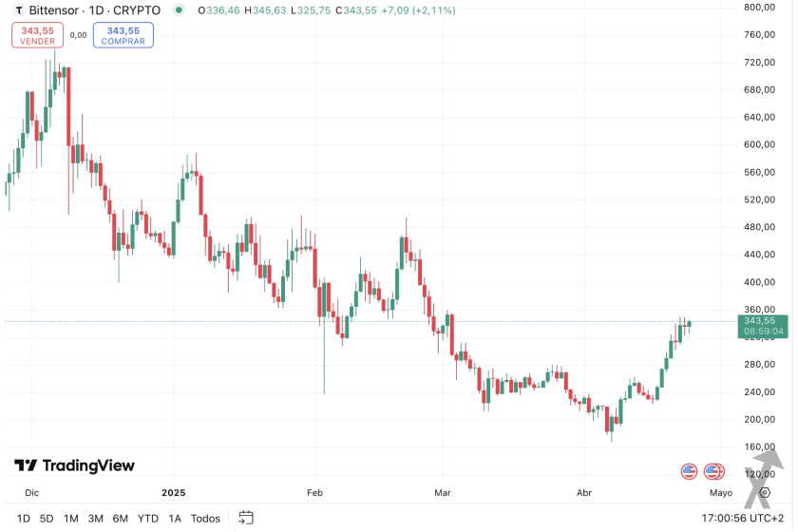Click the second US flag event marker
Screen dimensions: 798x532
[x=713, y=471]
